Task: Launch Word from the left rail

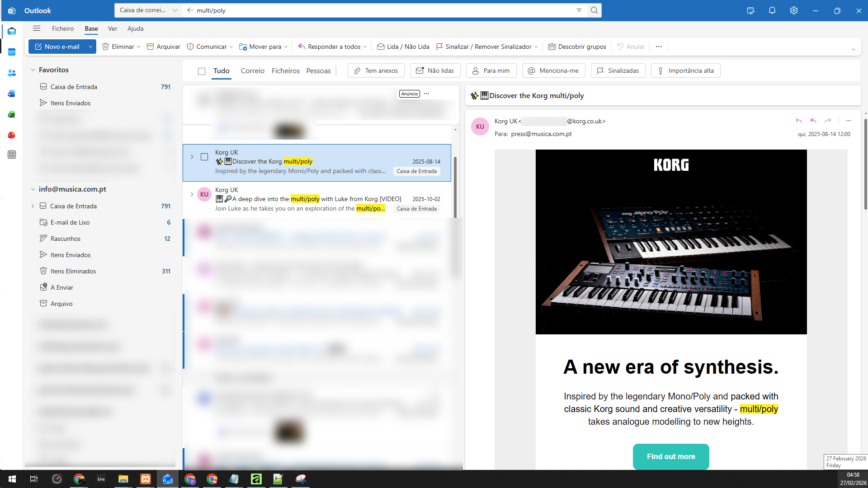Action: 12,94
